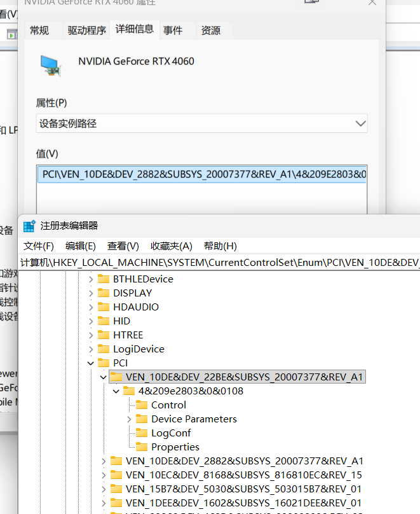
Task: Click the Registry Editor title bar icon
Action: click(x=29, y=226)
